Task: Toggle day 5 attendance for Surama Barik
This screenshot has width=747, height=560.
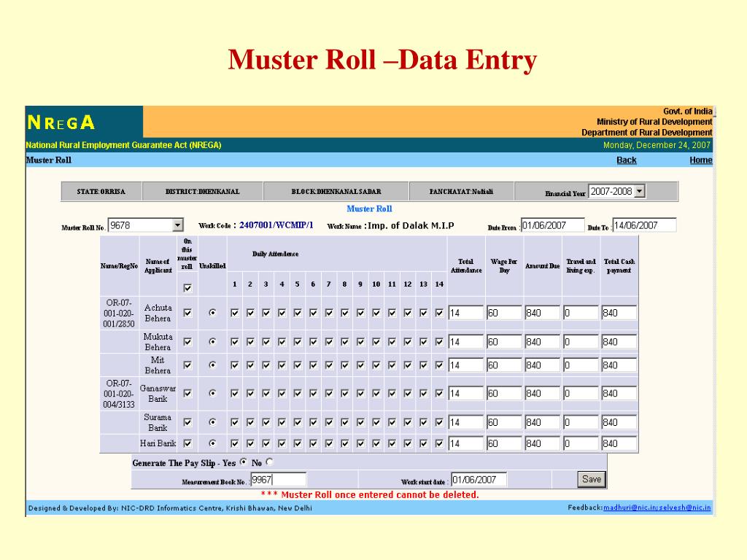Action: [x=298, y=422]
